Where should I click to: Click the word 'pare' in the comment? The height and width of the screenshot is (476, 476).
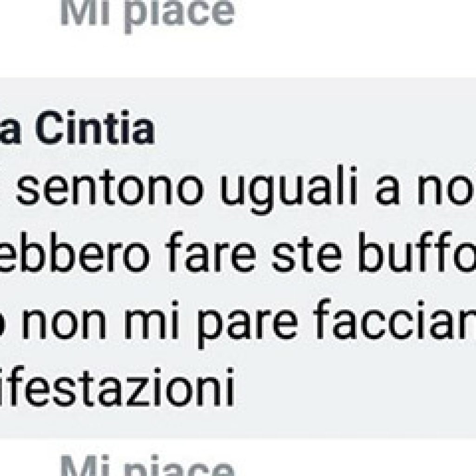click(x=245, y=324)
